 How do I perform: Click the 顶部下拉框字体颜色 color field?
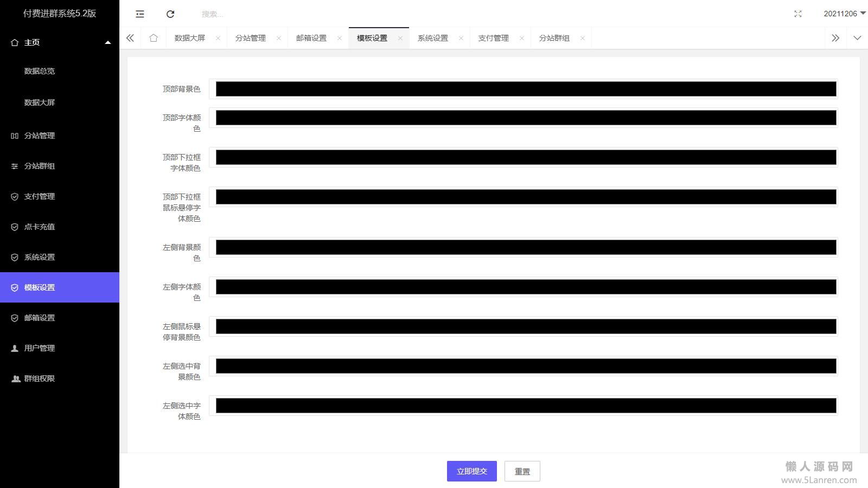[x=524, y=157]
